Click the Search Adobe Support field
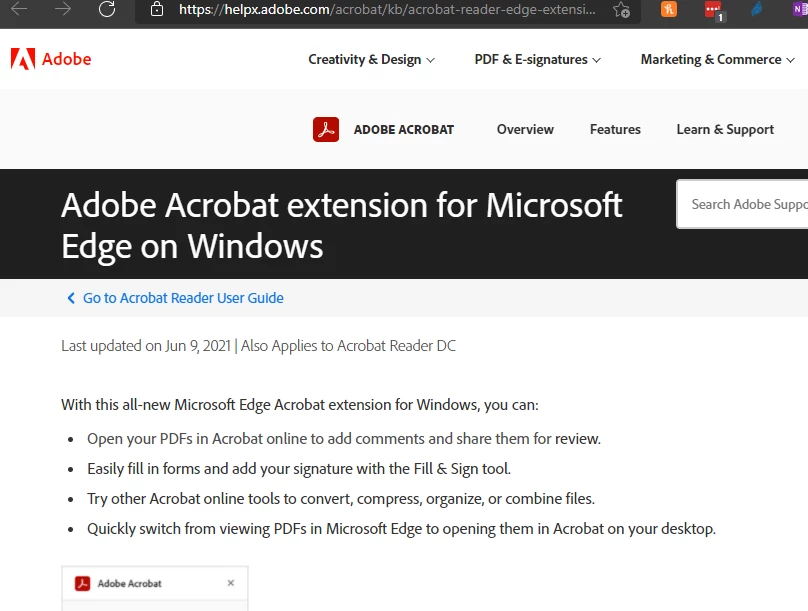Screen dimensions: 808x611 click(743, 204)
